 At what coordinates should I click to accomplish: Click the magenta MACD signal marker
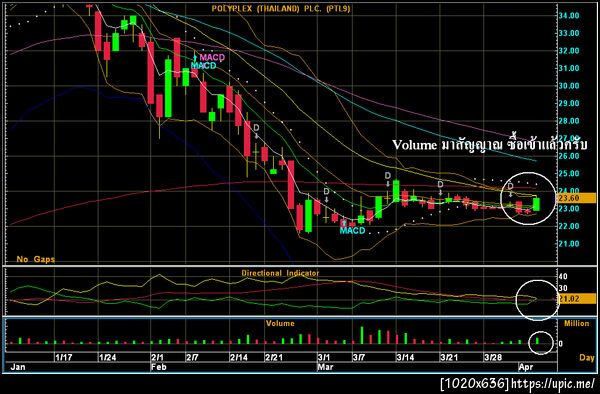tap(212, 58)
